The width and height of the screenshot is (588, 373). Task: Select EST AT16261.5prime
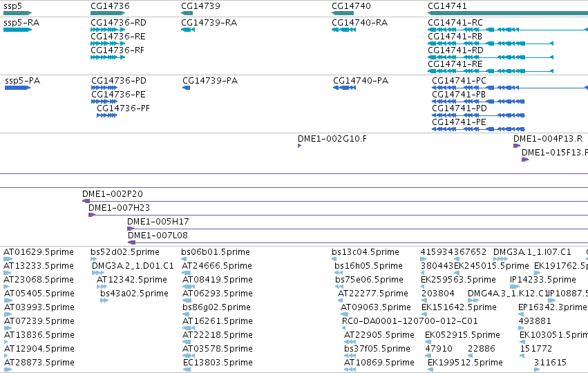[x=218, y=321]
